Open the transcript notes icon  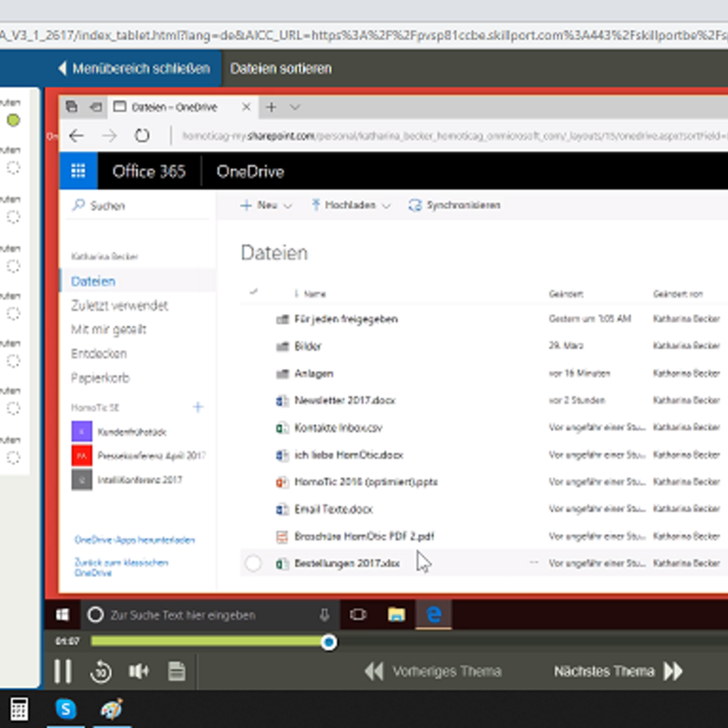point(177,672)
